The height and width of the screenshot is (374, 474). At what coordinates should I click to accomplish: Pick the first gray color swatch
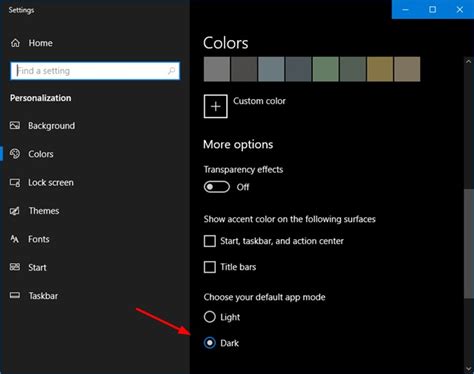(x=217, y=69)
